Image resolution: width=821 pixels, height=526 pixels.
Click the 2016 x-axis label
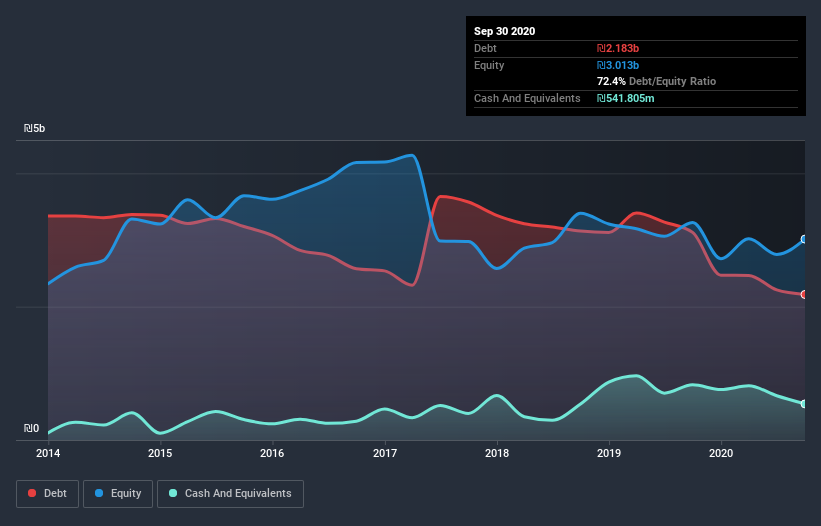pyautogui.click(x=272, y=453)
